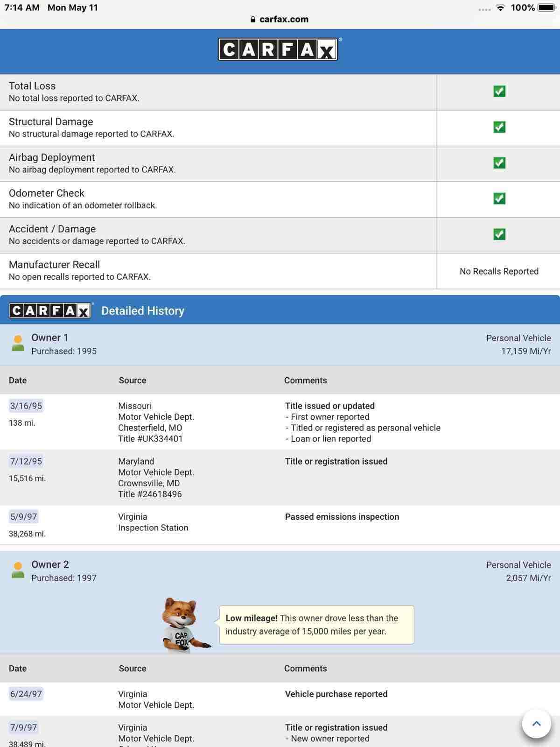Click the Comments column header under Owner 2
The width and height of the screenshot is (560, 747).
(x=306, y=669)
